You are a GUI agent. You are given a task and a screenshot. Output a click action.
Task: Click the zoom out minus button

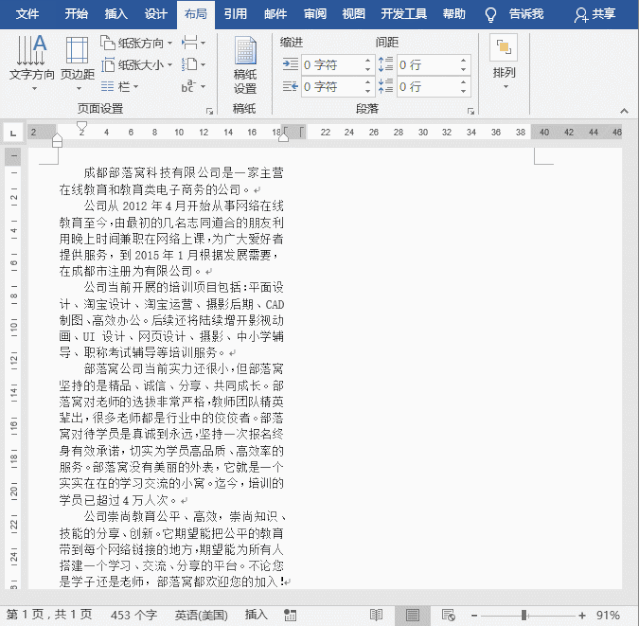point(474,615)
